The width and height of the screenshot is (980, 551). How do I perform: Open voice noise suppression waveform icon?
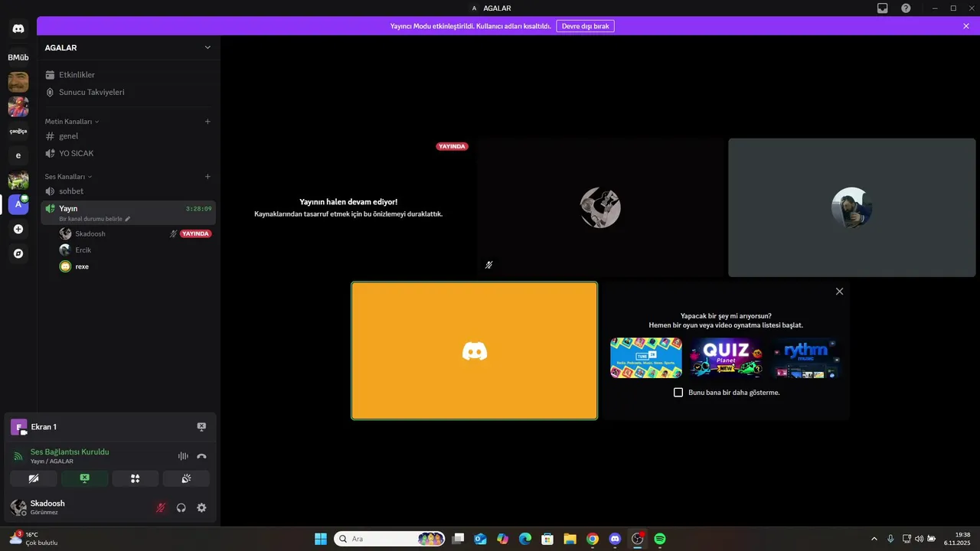(x=183, y=456)
